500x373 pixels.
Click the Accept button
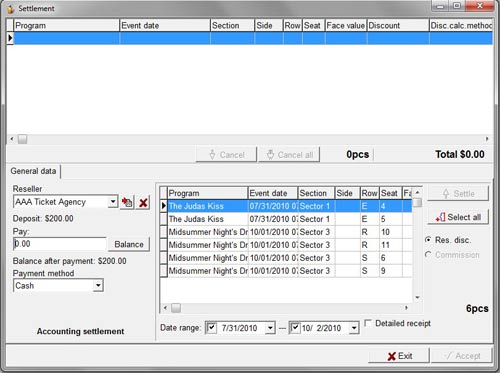click(462, 356)
